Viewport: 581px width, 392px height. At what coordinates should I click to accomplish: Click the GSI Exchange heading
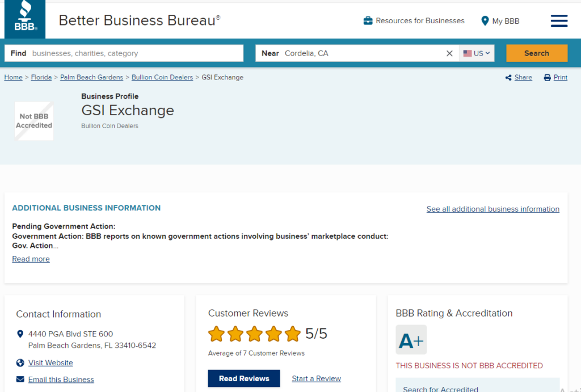(128, 111)
